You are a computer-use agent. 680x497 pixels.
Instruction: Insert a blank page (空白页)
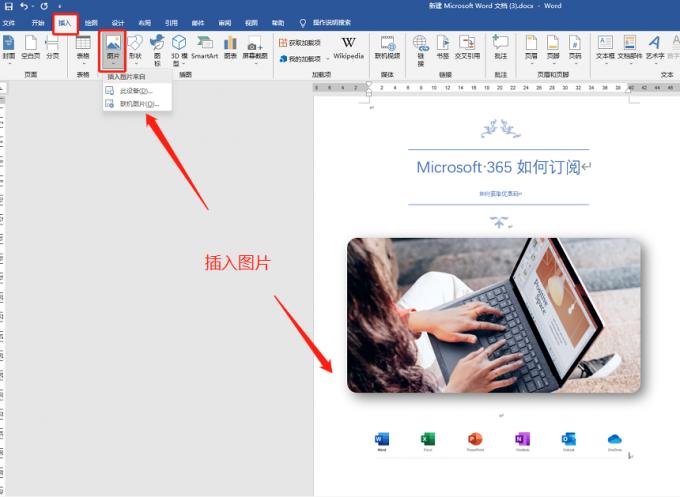(30, 48)
